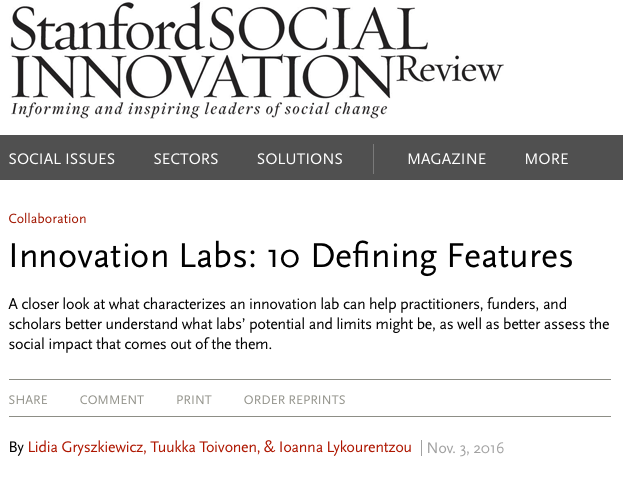View author Tuukka Toivonen's profile
This screenshot has height=482, width=623.
[203, 447]
